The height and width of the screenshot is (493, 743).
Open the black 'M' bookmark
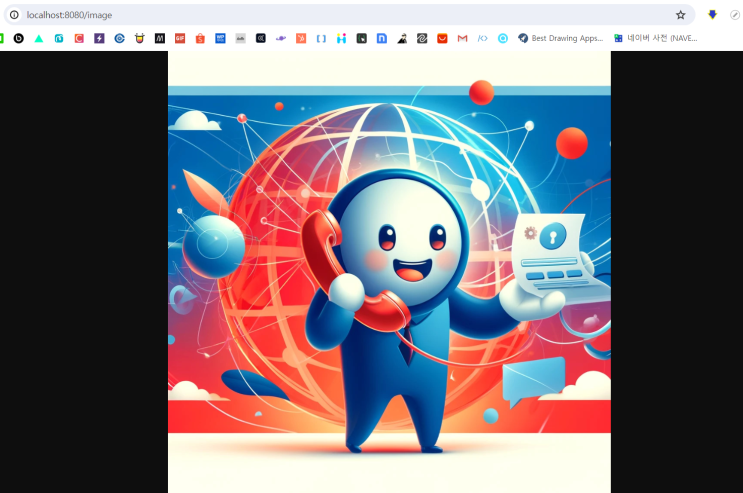160,38
